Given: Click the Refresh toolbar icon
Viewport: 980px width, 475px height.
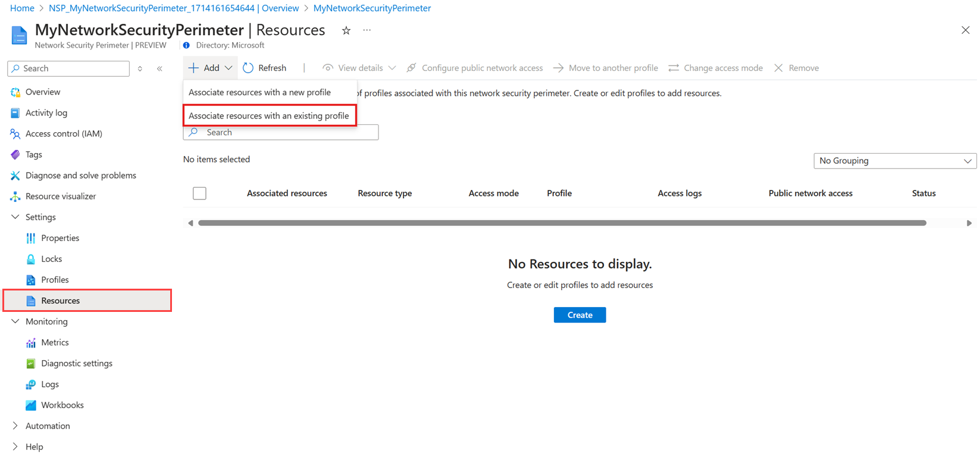Looking at the screenshot, I should pyautogui.click(x=249, y=68).
